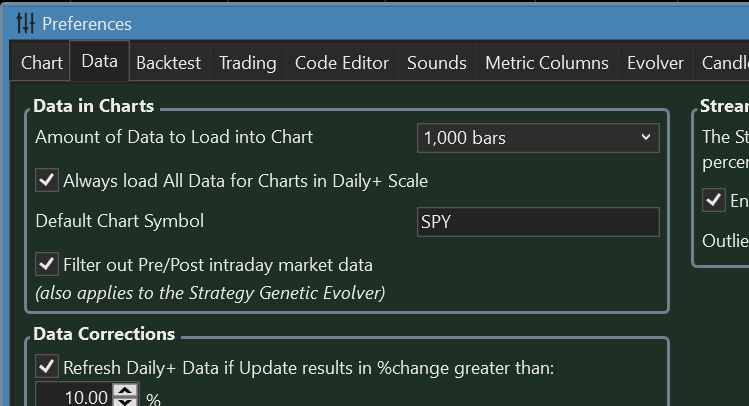Expand the Amount of Data dropdown
The height and width of the screenshot is (406, 749).
coord(538,138)
